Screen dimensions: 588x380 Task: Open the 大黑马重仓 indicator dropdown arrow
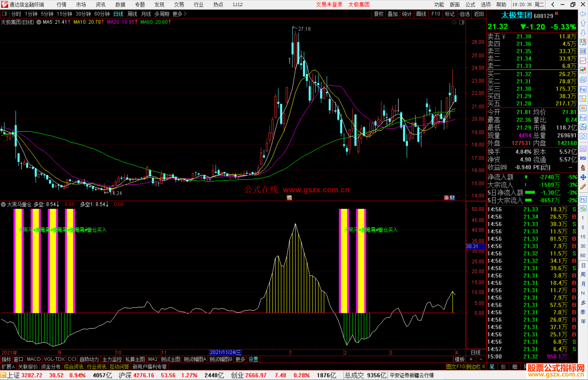[3, 204]
